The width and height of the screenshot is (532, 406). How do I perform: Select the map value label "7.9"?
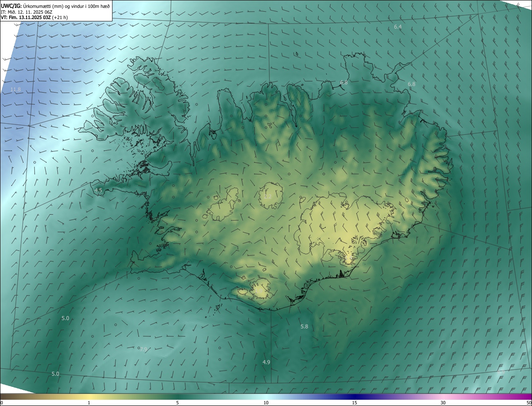click(143, 350)
